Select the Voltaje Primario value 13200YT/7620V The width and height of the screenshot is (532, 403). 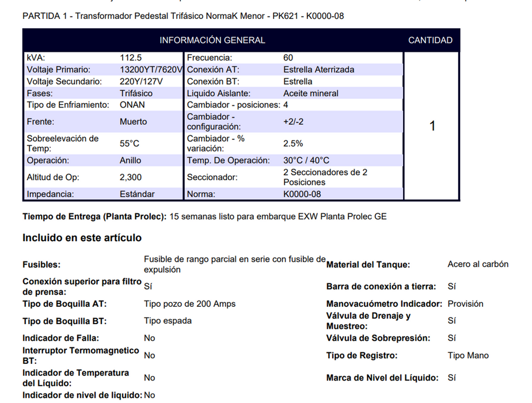151,70
